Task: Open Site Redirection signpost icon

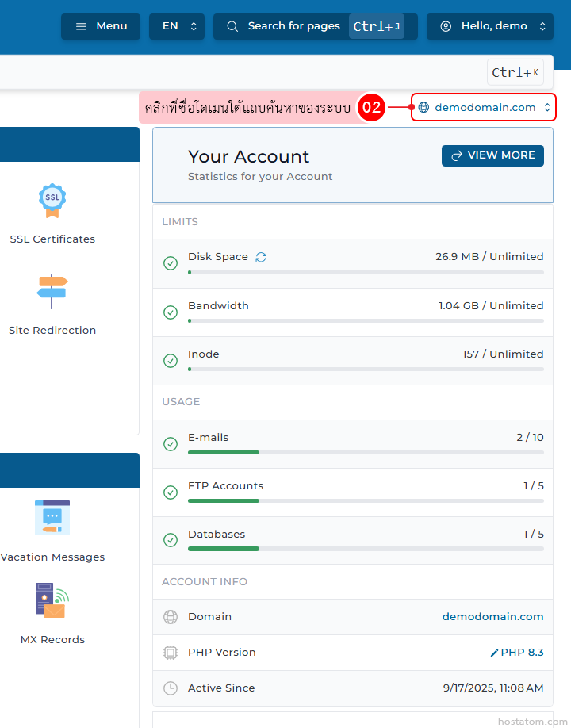Action: pyautogui.click(x=52, y=291)
